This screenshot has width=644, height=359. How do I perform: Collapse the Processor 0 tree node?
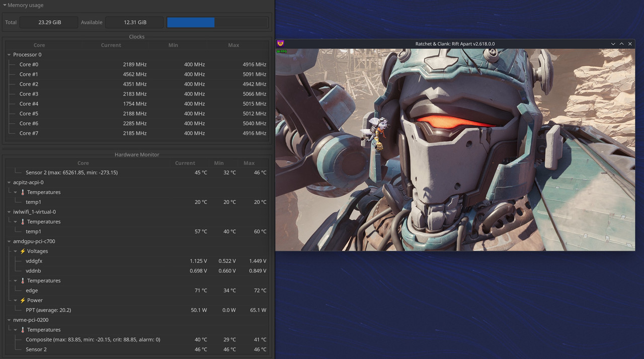(x=9, y=54)
